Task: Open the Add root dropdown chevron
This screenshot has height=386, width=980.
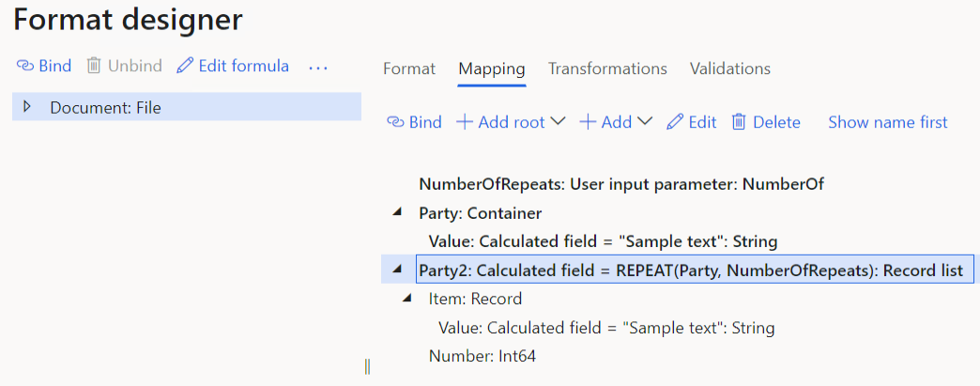Action: (558, 121)
